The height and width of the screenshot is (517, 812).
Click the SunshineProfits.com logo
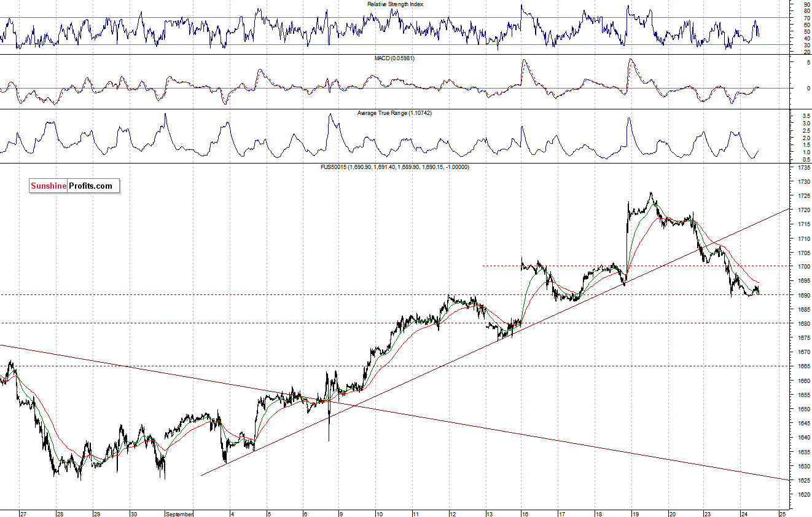(74, 186)
